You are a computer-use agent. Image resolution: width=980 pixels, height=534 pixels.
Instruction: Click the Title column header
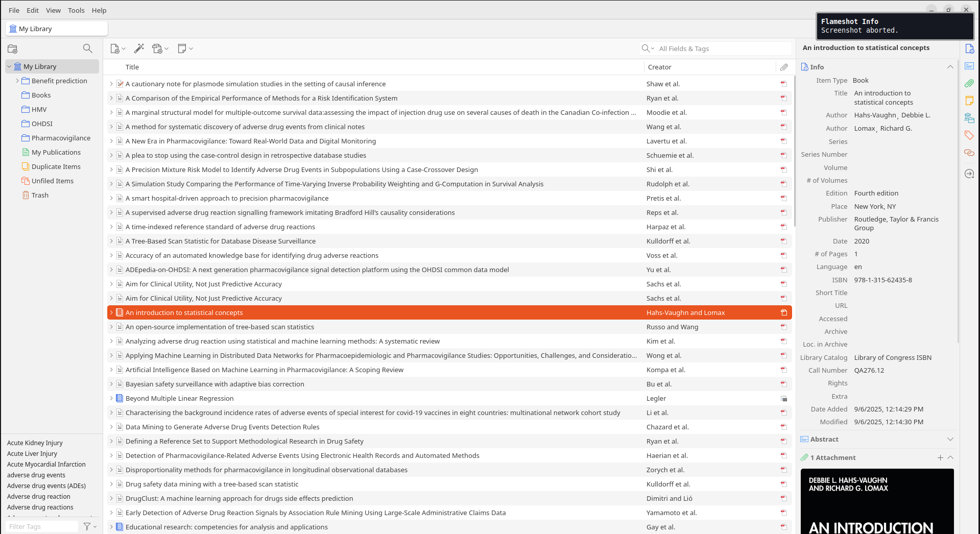tap(132, 67)
